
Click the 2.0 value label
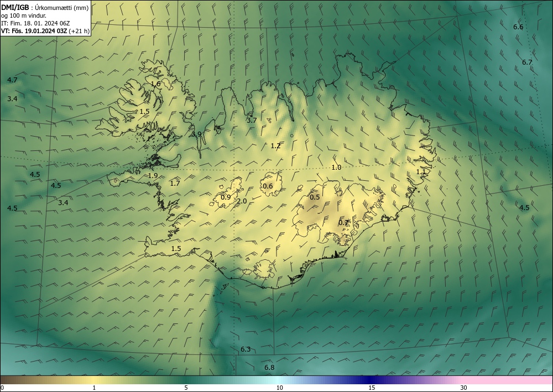(x=242, y=201)
